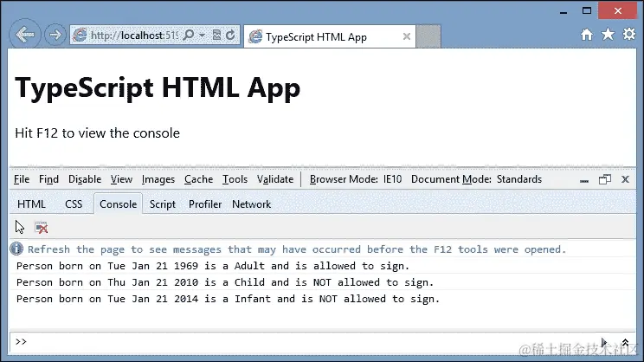Open the Disable menu

tap(85, 179)
